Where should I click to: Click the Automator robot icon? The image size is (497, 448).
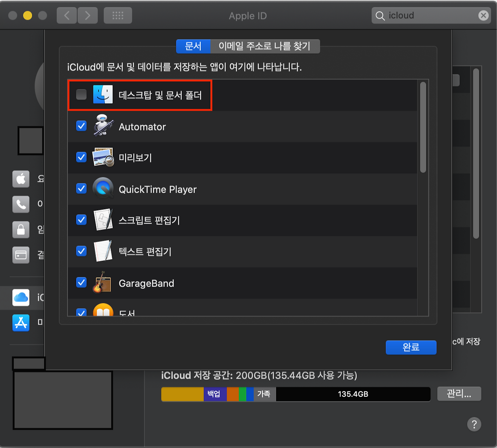(x=103, y=125)
